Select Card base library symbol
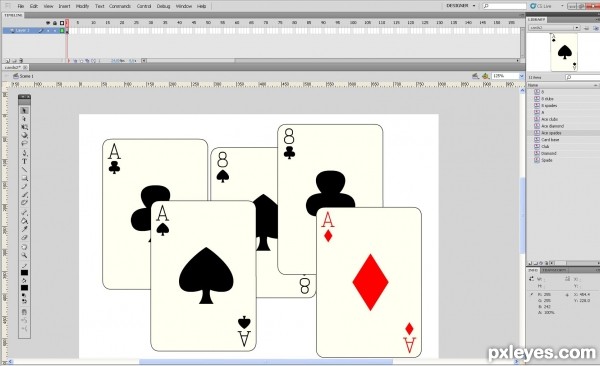600x366 pixels. pyautogui.click(x=550, y=140)
